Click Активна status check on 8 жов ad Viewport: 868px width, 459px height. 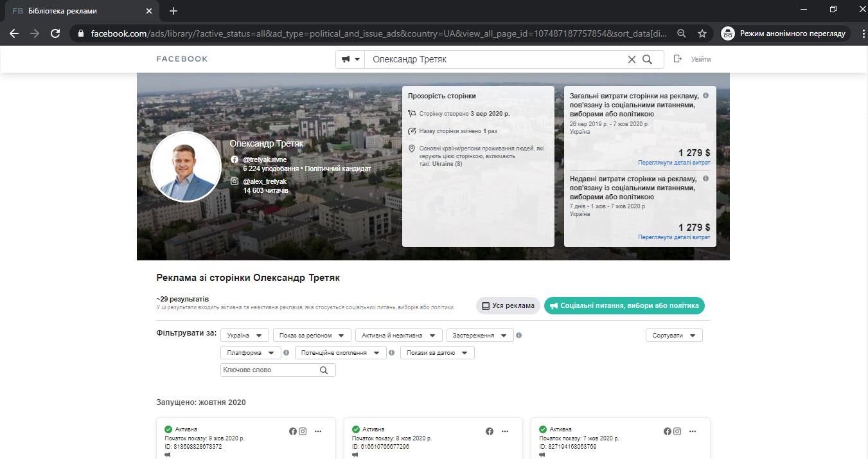click(x=356, y=429)
